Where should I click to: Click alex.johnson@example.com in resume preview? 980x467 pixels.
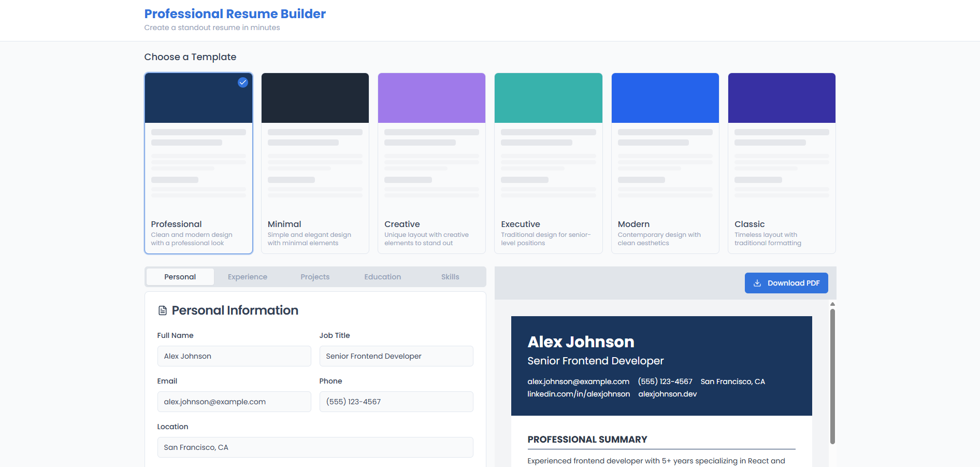(579, 381)
